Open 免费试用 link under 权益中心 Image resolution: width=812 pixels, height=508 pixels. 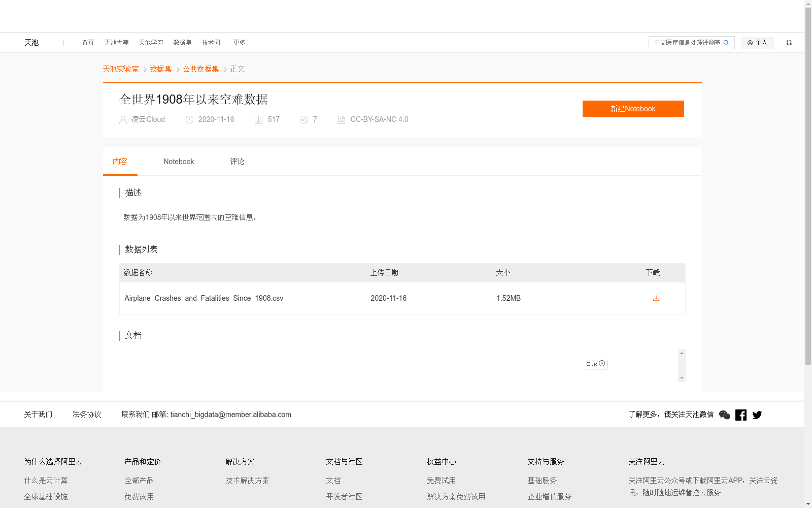(441, 481)
